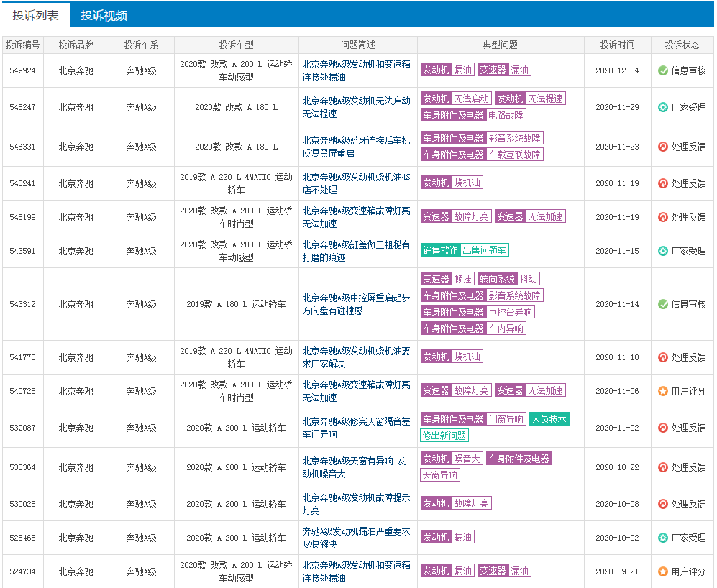Screen dimensions: 717x588
Task: Open complaint link 北京奔驰A级修完天窗隔音差车门异响
Action: click(x=356, y=428)
